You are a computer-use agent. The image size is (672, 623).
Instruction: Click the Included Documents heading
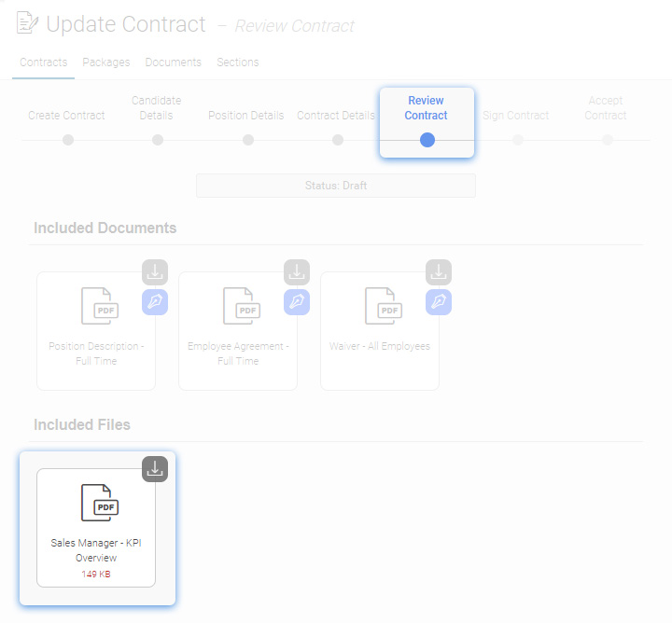pos(105,228)
